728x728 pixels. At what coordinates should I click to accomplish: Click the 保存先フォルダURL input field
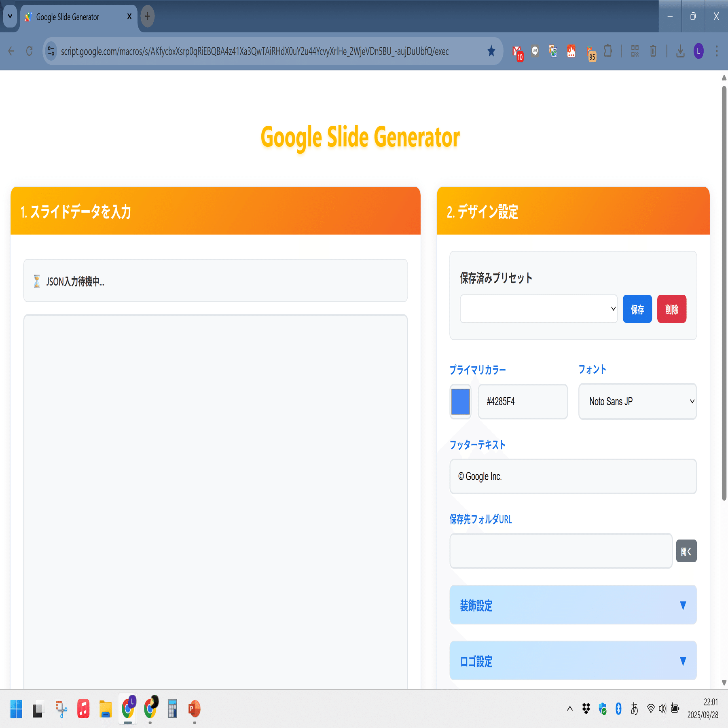pyautogui.click(x=561, y=551)
